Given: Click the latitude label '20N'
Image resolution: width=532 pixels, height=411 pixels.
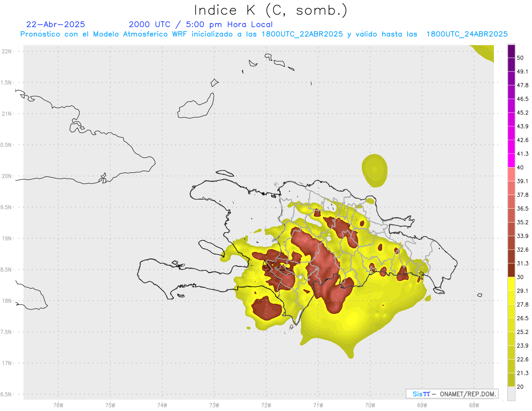Looking at the screenshot, I should (7, 176).
